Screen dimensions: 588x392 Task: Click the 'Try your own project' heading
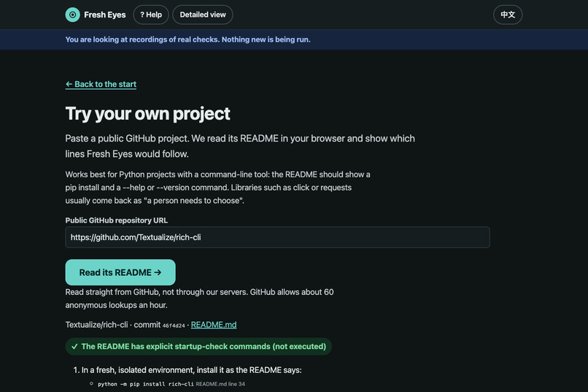coord(148,114)
